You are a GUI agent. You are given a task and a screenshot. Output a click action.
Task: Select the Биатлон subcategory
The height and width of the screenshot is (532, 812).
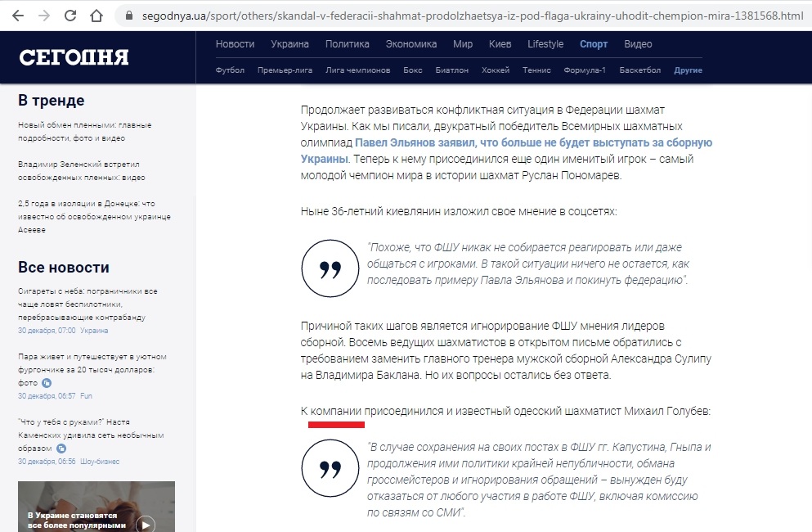click(452, 70)
